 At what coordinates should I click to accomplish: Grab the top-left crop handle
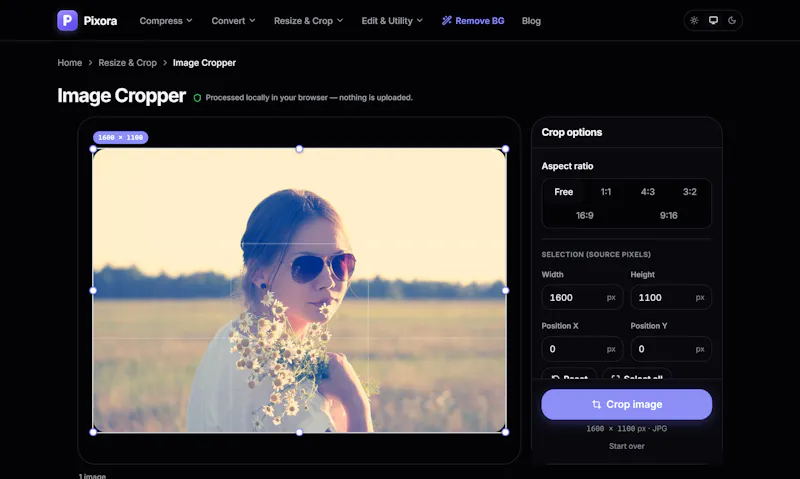(93, 149)
